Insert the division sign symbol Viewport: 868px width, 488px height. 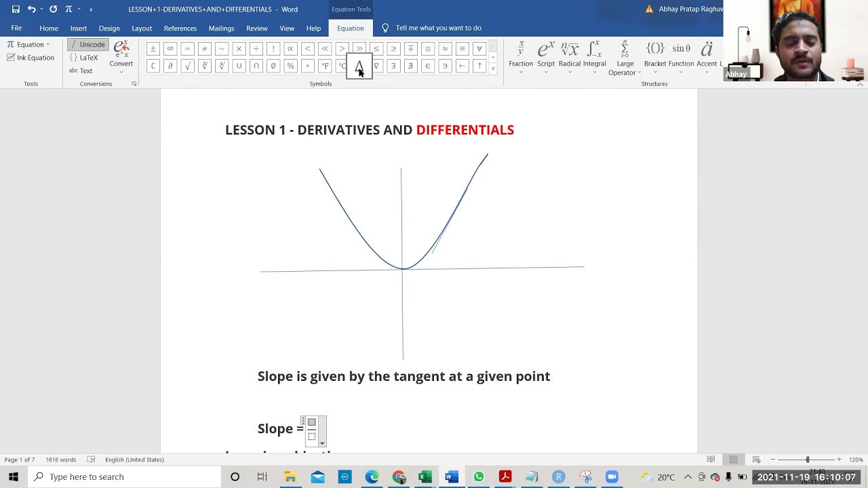click(256, 49)
